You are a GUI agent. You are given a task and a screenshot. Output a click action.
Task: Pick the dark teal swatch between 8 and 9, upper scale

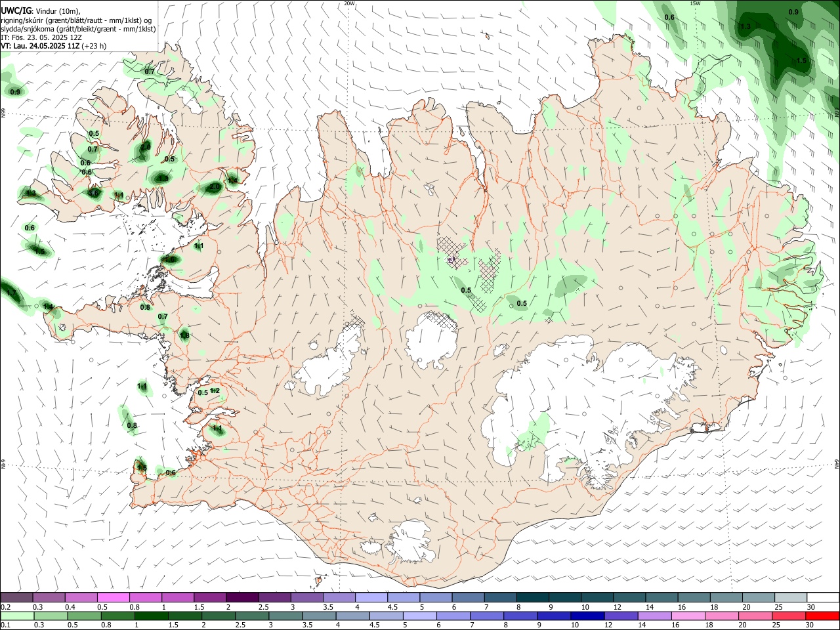(x=532, y=597)
